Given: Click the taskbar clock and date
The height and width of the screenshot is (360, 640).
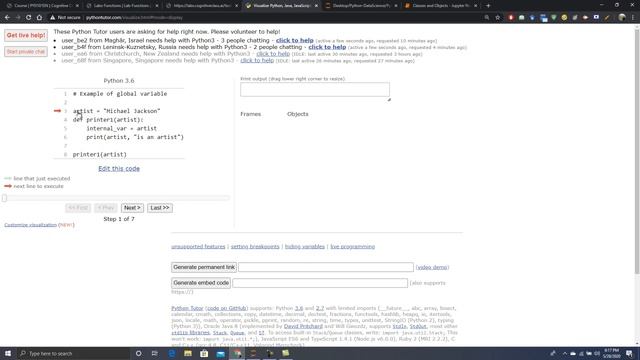Looking at the screenshot, I should [x=611, y=353].
